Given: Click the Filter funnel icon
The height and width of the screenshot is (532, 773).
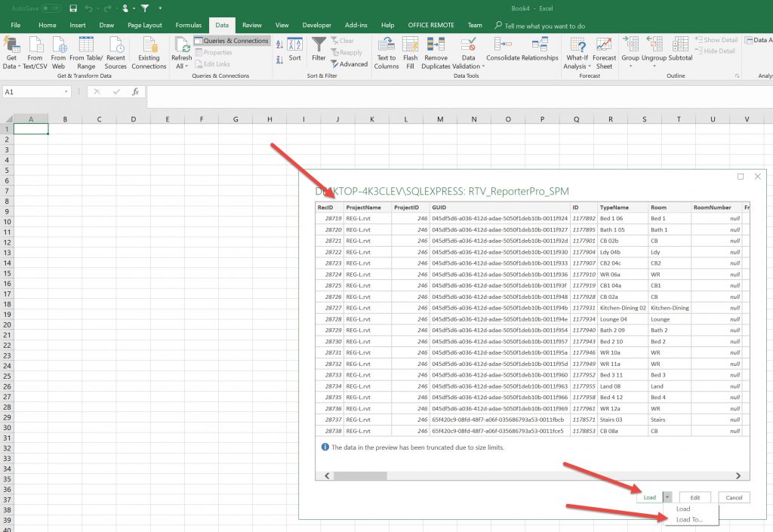Looking at the screenshot, I should point(319,45).
